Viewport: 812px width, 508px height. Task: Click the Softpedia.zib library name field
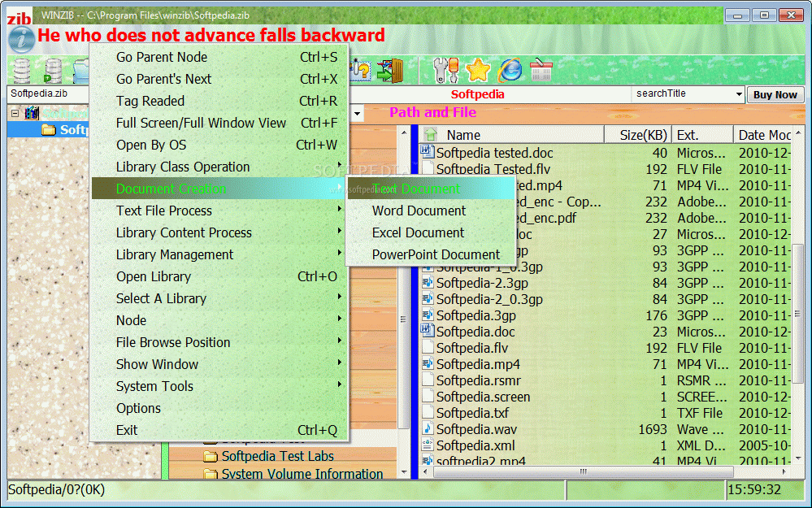[49, 93]
